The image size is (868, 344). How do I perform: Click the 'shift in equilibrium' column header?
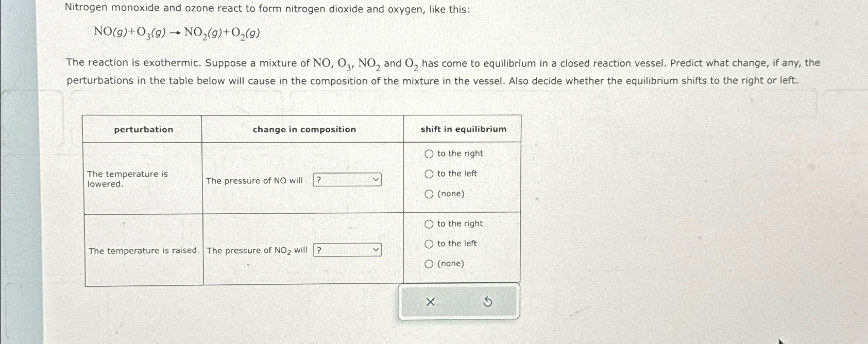pos(462,129)
